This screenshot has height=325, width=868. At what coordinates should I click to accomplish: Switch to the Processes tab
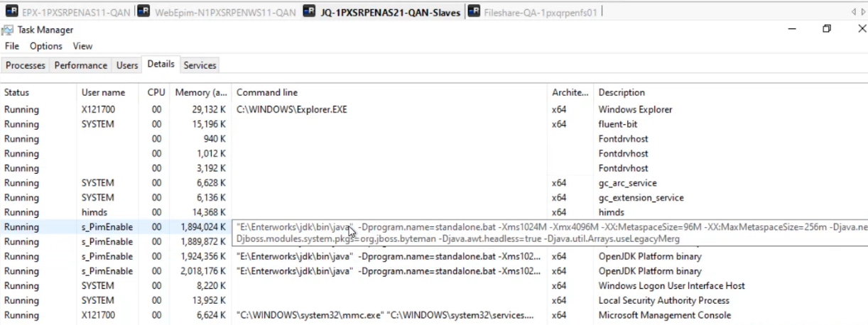26,65
